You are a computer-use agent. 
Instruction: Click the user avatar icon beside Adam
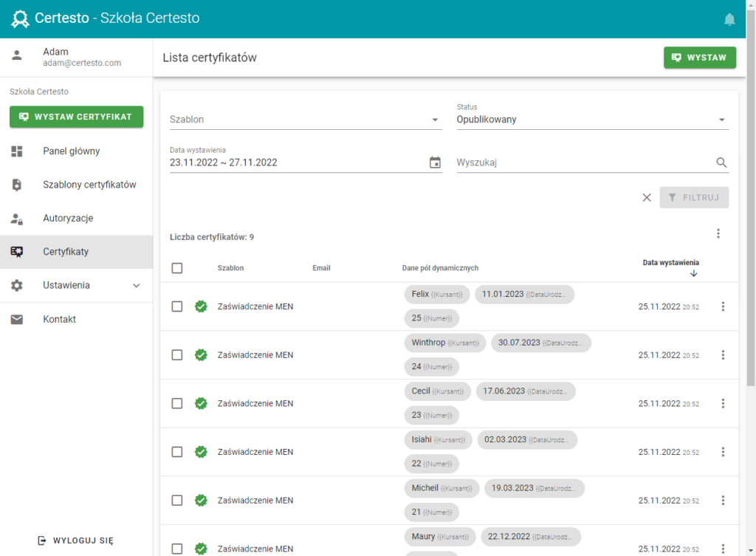tap(17, 55)
